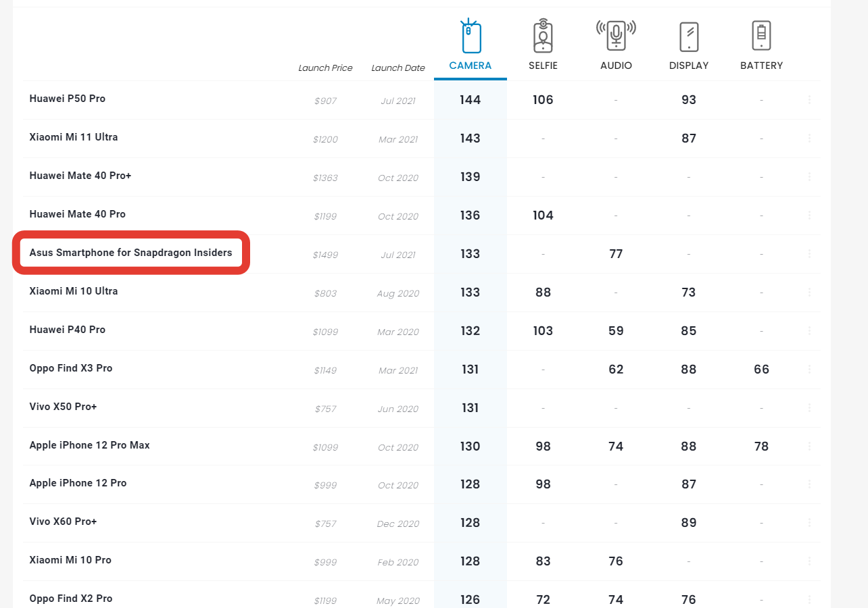The width and height of the screenshot is (868, 608).
Task: Switch to the BATTERY tab label
Action: [762, 66]
